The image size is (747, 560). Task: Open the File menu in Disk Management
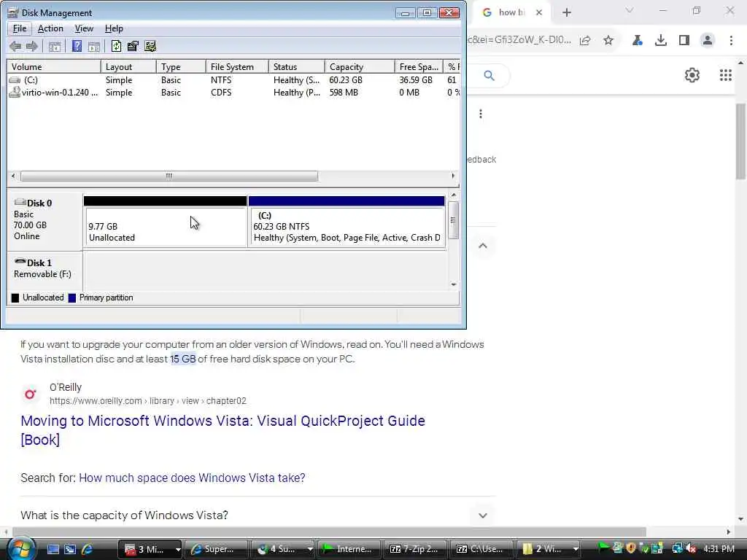click(20, 28)
